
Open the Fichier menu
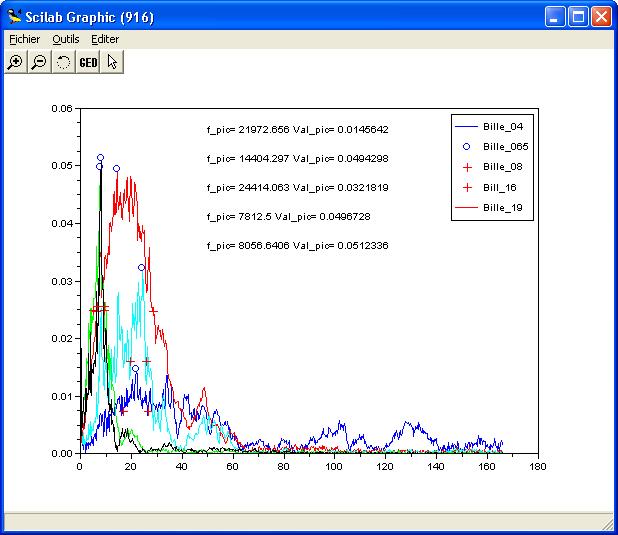(x=24, y=39)
